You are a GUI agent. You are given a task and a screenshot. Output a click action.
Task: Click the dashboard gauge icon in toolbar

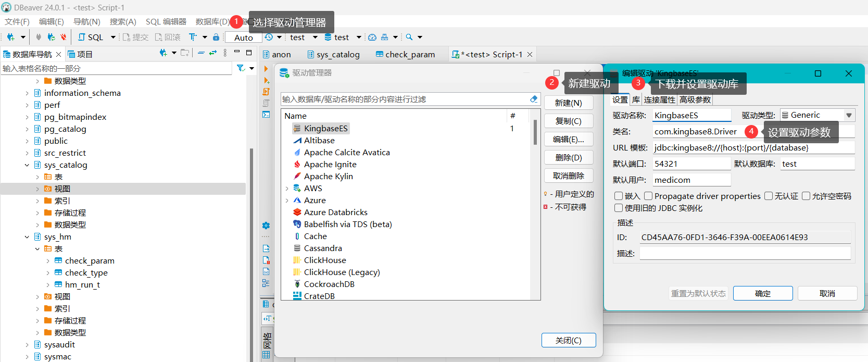click(x=372, y=37)
